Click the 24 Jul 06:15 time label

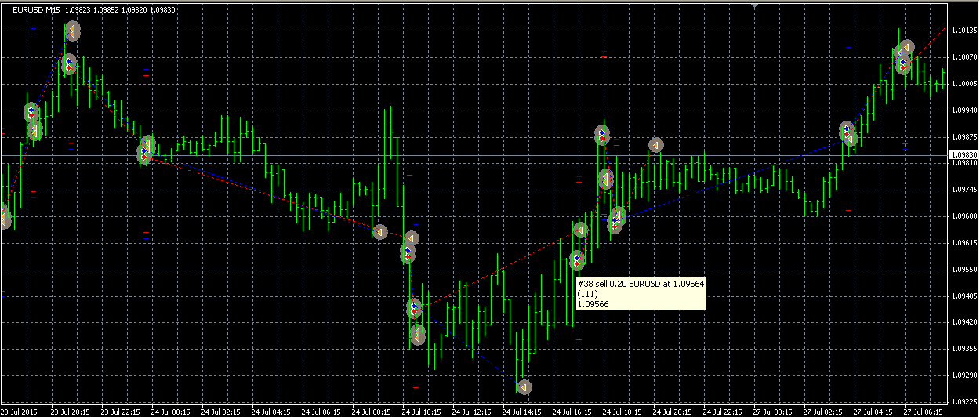321,412
